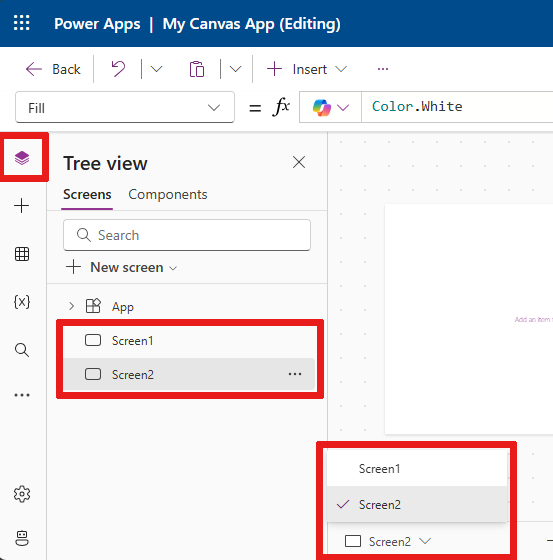Screen dimensions: 553x560
Task: Click the Tree view Search field
Action: point(187,235)
